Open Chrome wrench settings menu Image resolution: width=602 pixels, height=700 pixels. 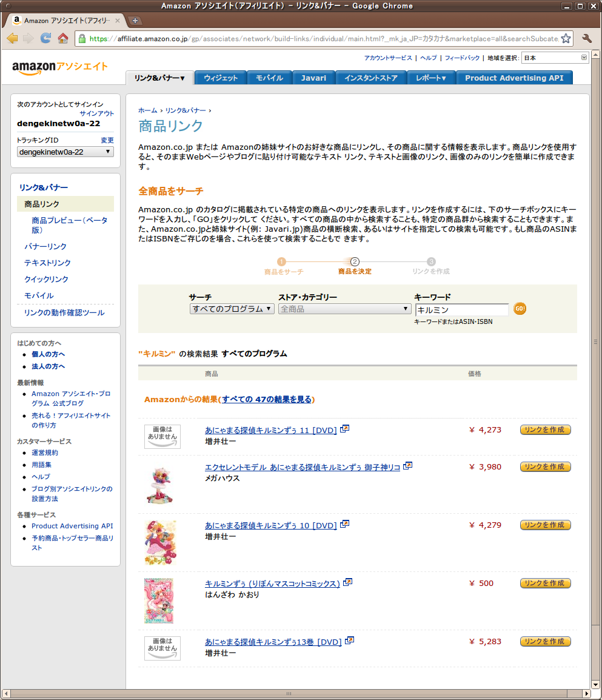tap(586, 38)
